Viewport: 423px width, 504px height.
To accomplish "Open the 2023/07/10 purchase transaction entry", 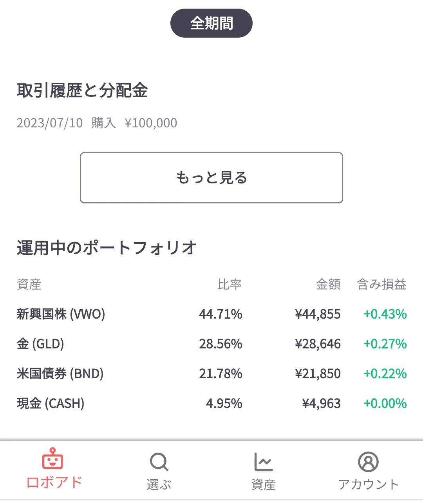I will click(x=97, y=123).
